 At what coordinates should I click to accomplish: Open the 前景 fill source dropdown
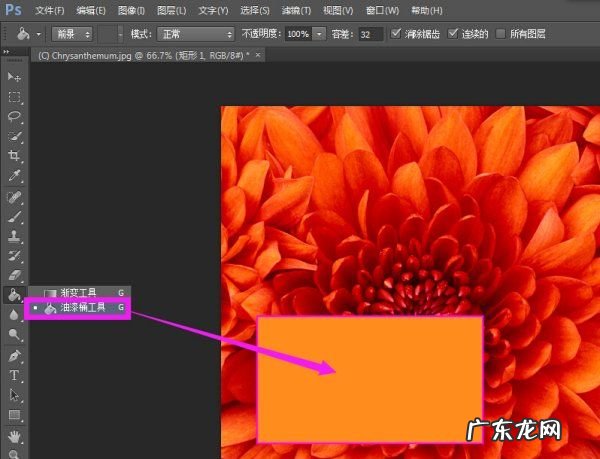pos(72,34)
